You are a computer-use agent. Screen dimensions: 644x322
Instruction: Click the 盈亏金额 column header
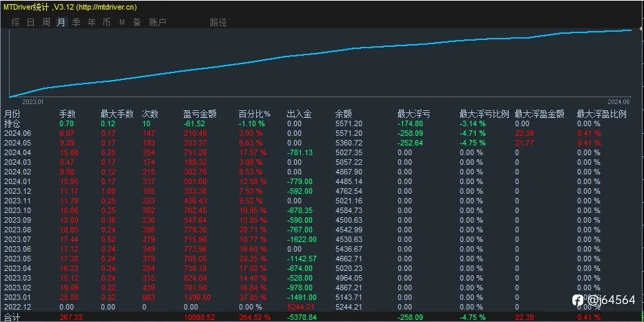(200, 114)
